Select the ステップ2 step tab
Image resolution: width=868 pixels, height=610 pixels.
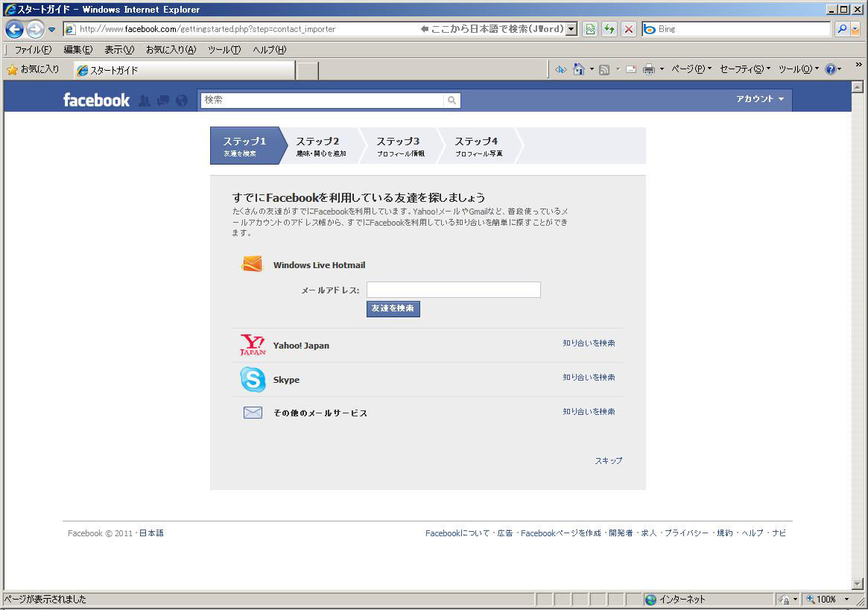click(320, 146)
